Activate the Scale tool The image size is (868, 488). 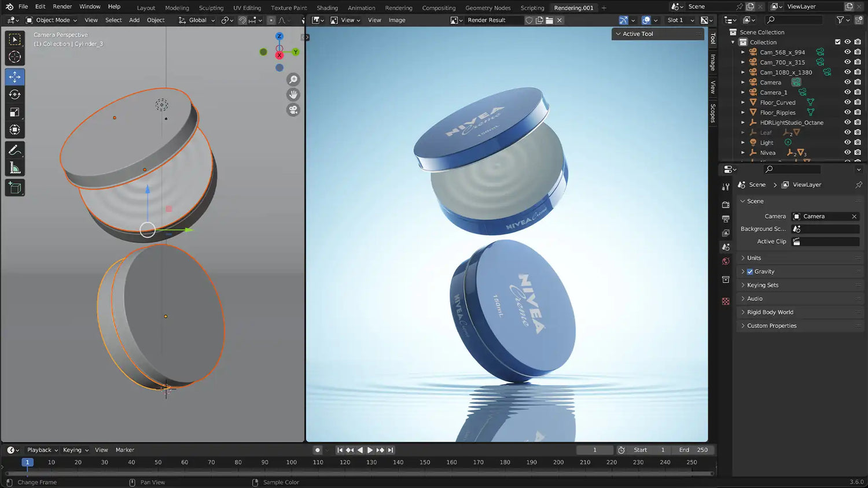(15, 112)
